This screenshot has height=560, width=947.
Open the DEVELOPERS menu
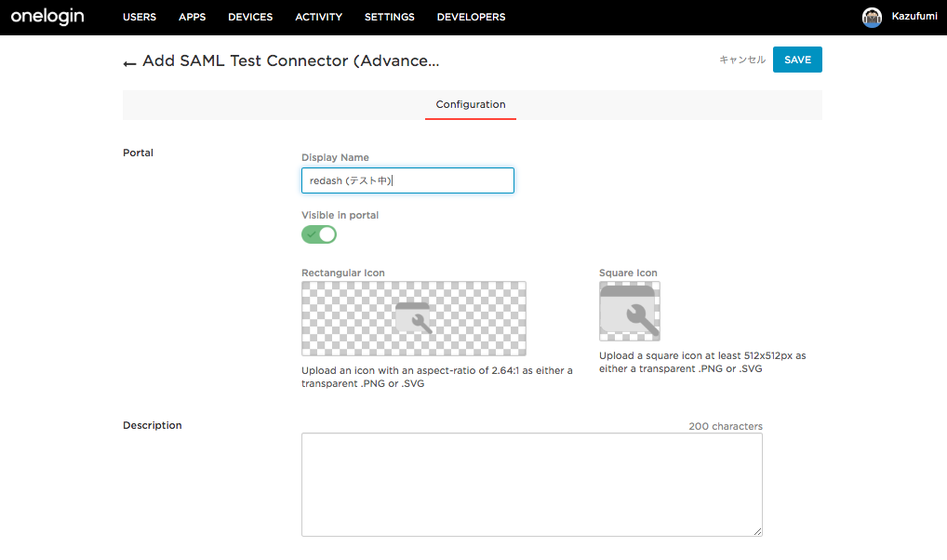tap(471, 17)
